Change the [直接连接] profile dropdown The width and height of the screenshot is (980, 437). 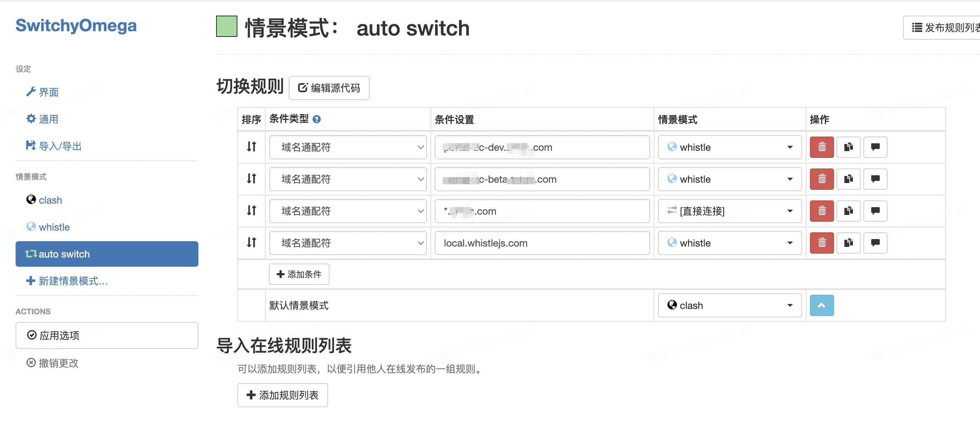coord(730,211)
